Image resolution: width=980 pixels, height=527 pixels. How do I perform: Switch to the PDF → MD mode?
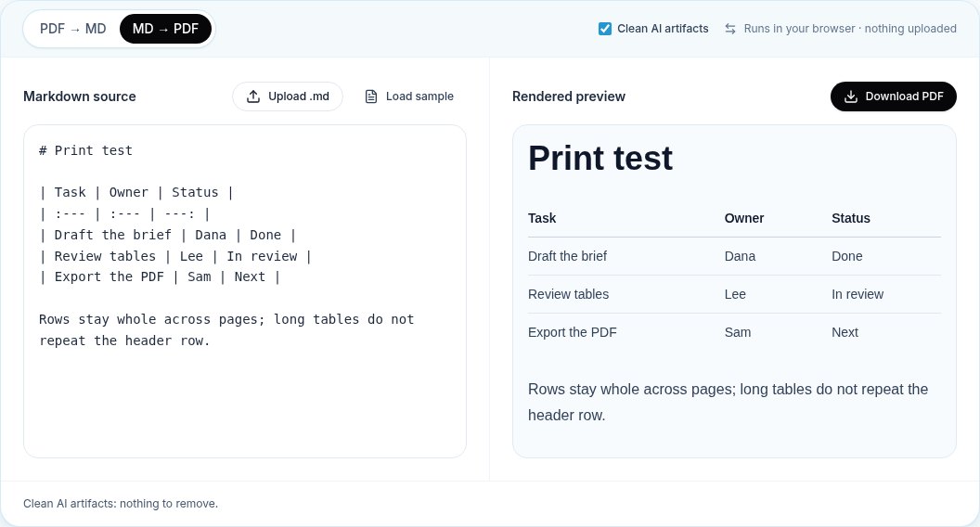[x=72, y=29]
